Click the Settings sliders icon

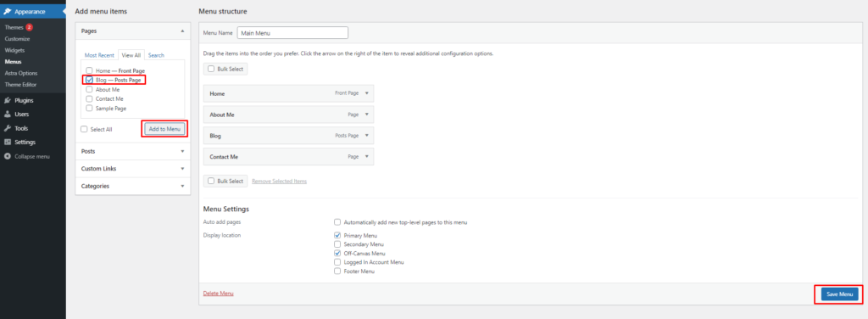[x=7, y=143]
